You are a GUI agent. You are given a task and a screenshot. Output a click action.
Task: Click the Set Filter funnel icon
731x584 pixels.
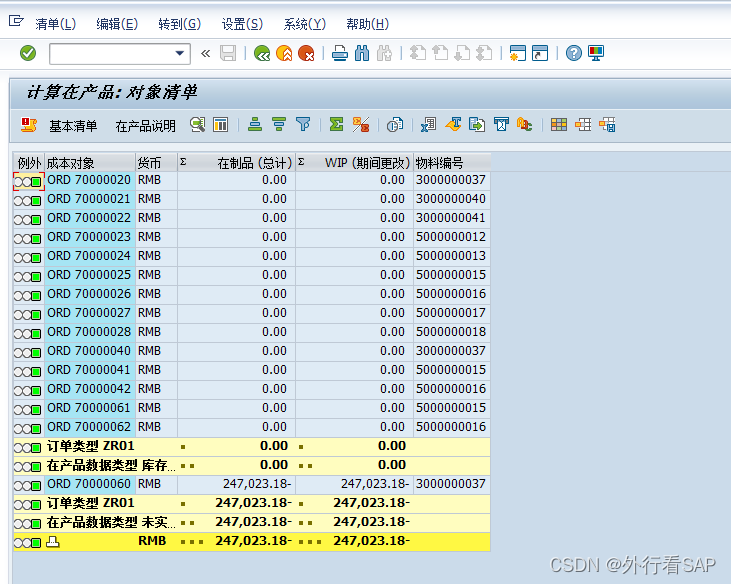pos(303,125)
